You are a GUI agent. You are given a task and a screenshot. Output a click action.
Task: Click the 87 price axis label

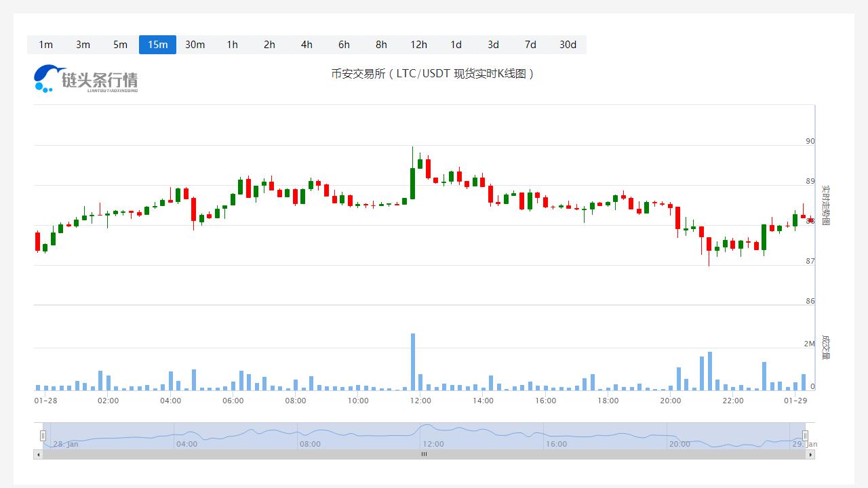(810, 261)
